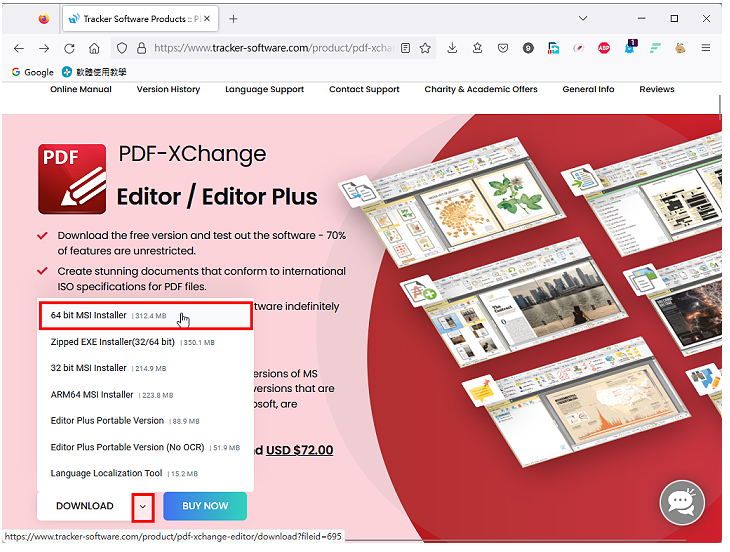Click the dark round number-9 extension icon
This screenshot has width=730, height=552.
(528, 48)
